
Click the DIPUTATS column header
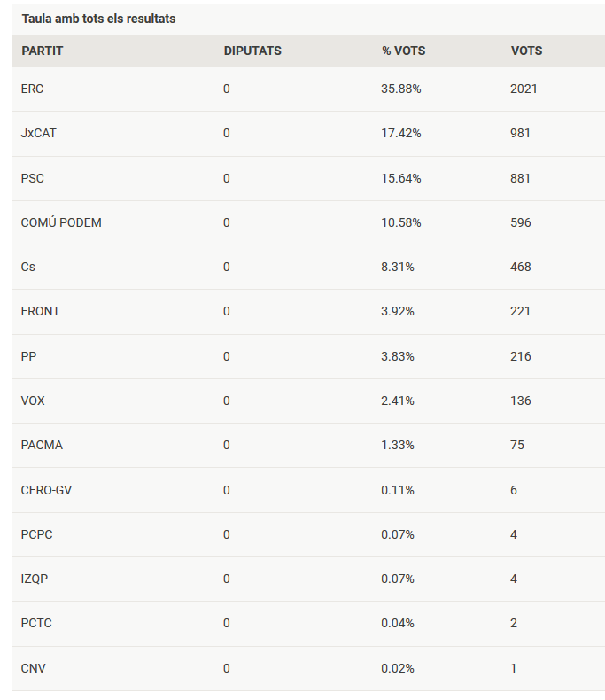click(252, 51)
